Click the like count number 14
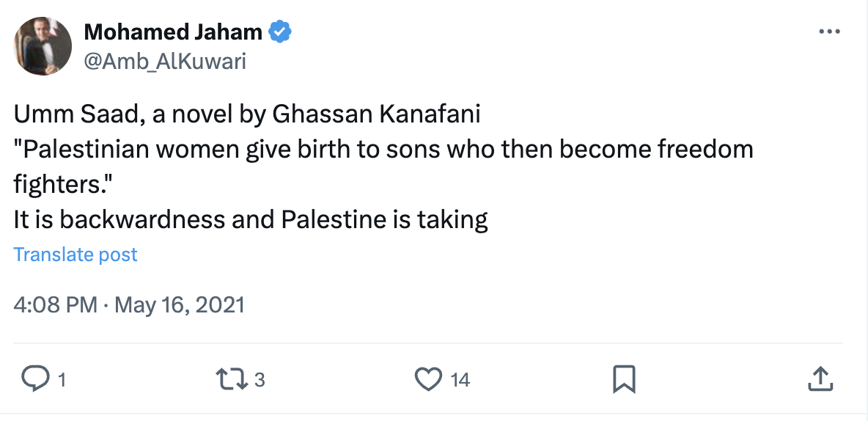The height and width of the screenshot is (421, 868). 460,379
